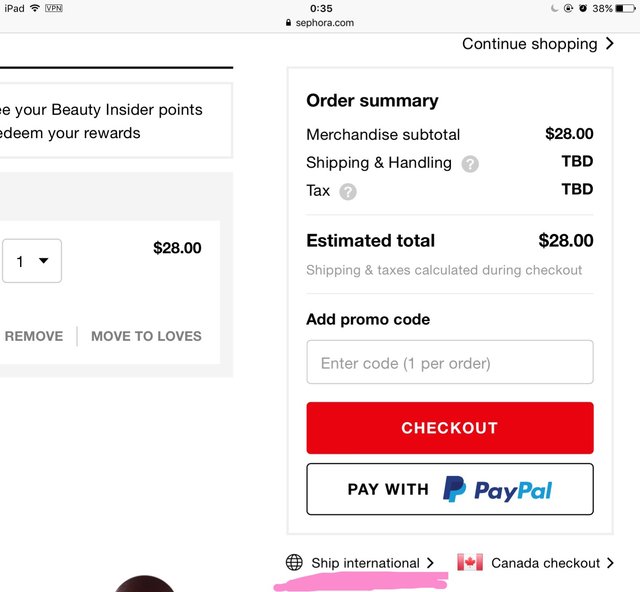Tap the VPN indicator in status bar
640x592 pixels.
pos(54,8)
